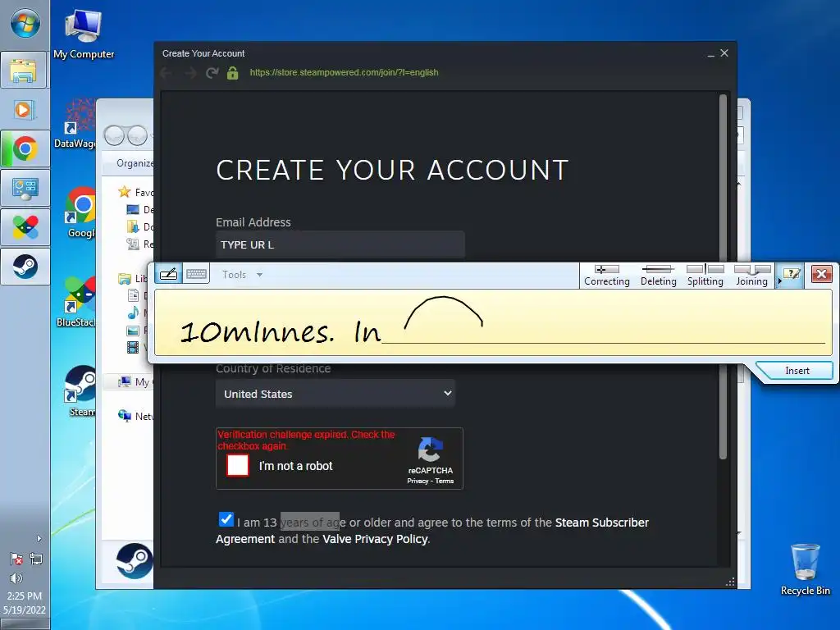Open My Computer desktop icon

[x=83, y=34]
